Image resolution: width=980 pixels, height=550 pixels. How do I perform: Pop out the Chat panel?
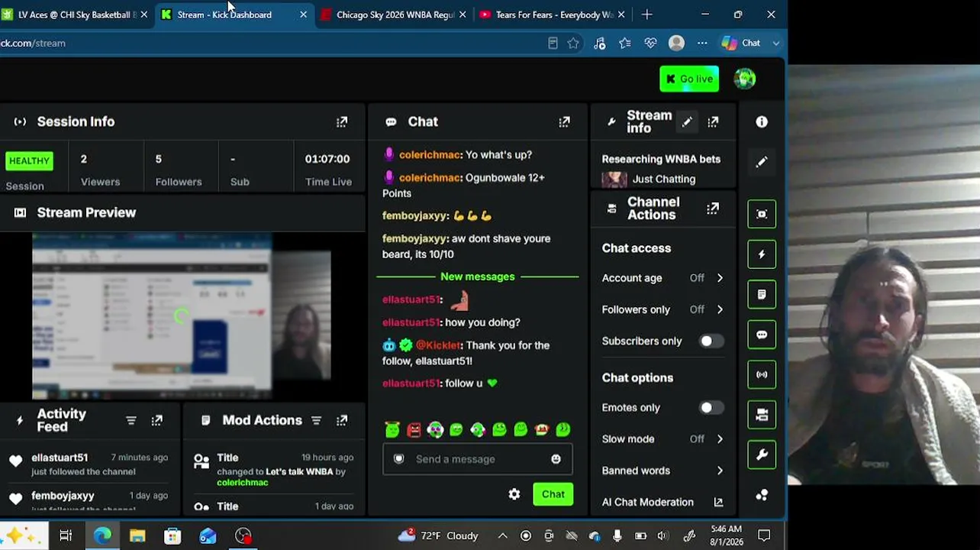tap(564, 121)
